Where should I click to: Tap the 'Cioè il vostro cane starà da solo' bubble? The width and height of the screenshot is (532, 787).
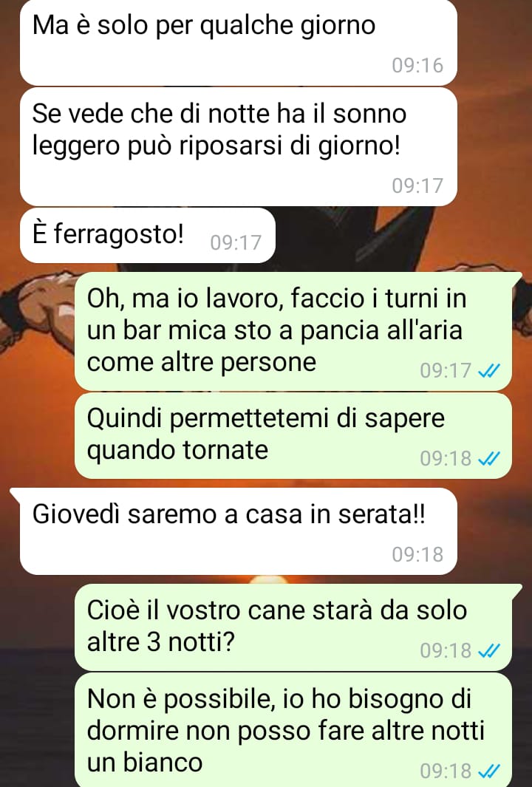click(293, 627)
